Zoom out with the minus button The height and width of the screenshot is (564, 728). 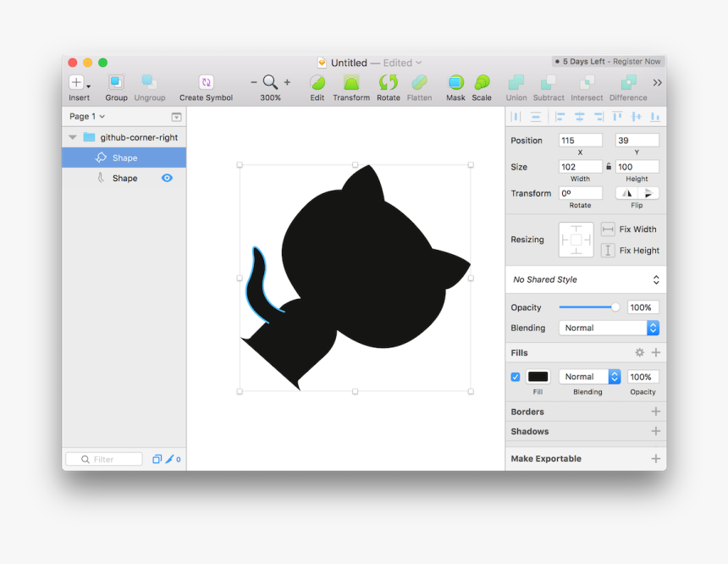click(253, 82)
